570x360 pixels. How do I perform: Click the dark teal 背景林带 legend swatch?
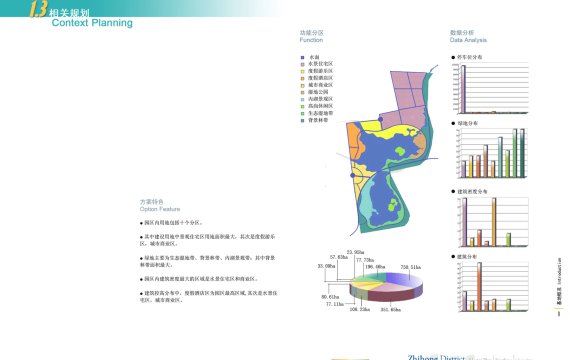[302, 120]
